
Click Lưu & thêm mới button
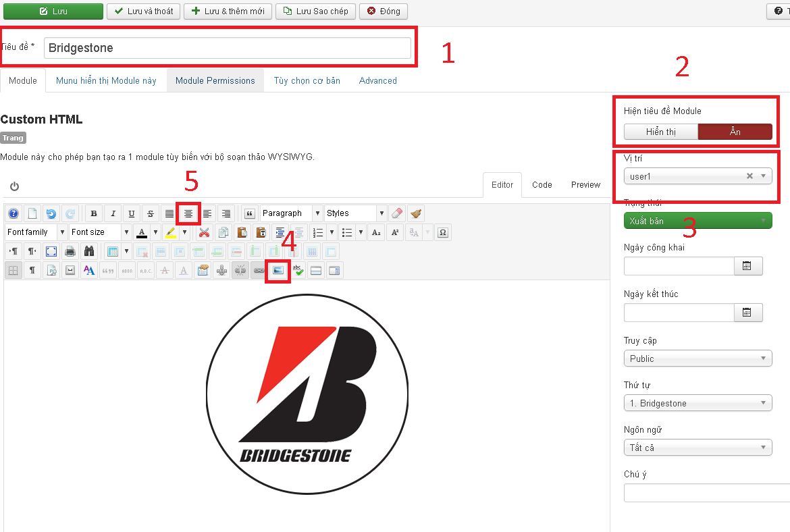228,11
